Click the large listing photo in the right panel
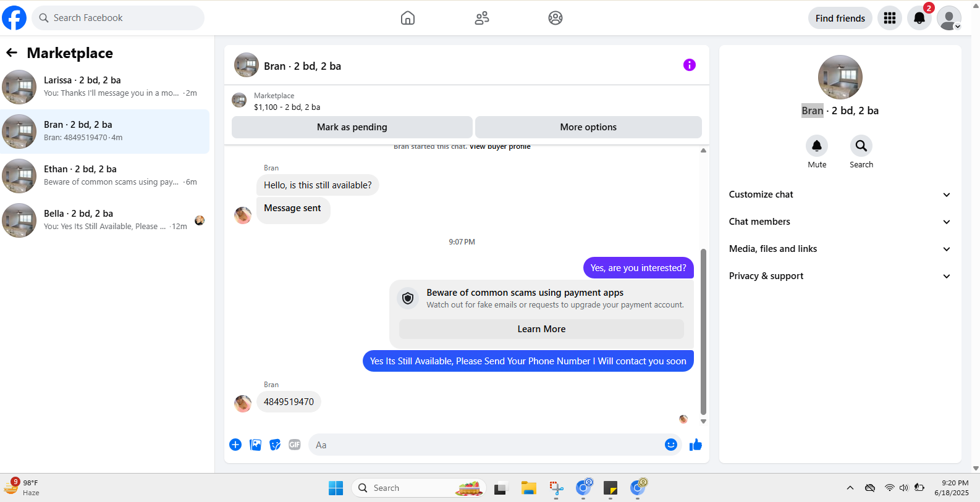The height and width of the screenshot is (502, 980). click(840, 77)
